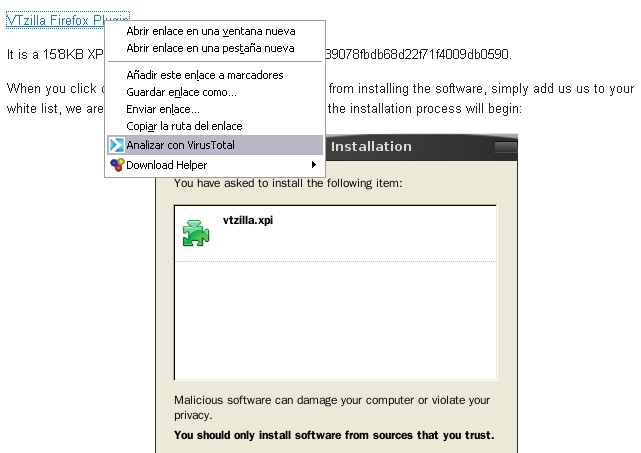This screenshot has width=641, height=453.
Task: Open the Download Helper menu entry
Action: (x=215, y=165)
